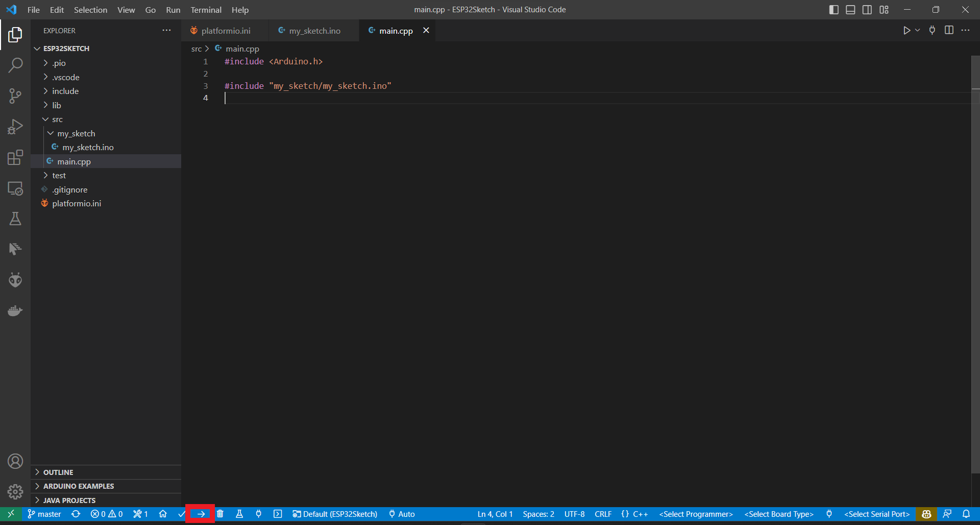The image size is (980, 525).
Task: Switch to the platformio.ini tab
Action: 225,31
